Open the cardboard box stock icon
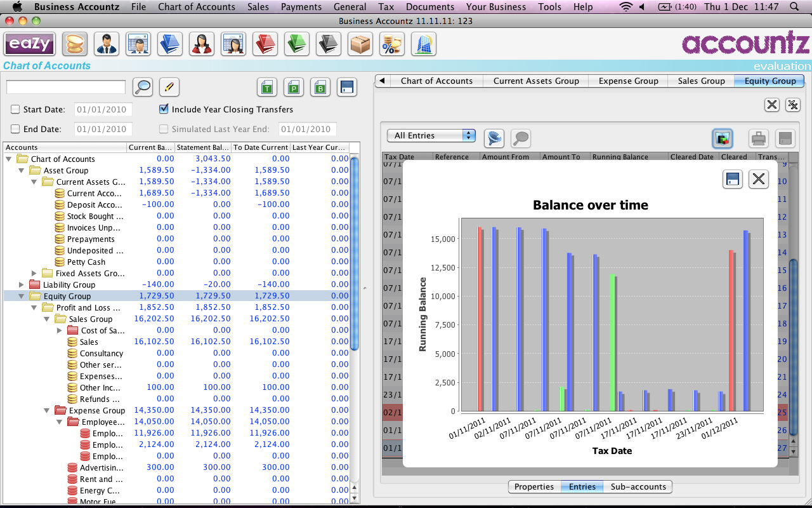The height and width of the screenshot is (508, 812). pos(360,44)
